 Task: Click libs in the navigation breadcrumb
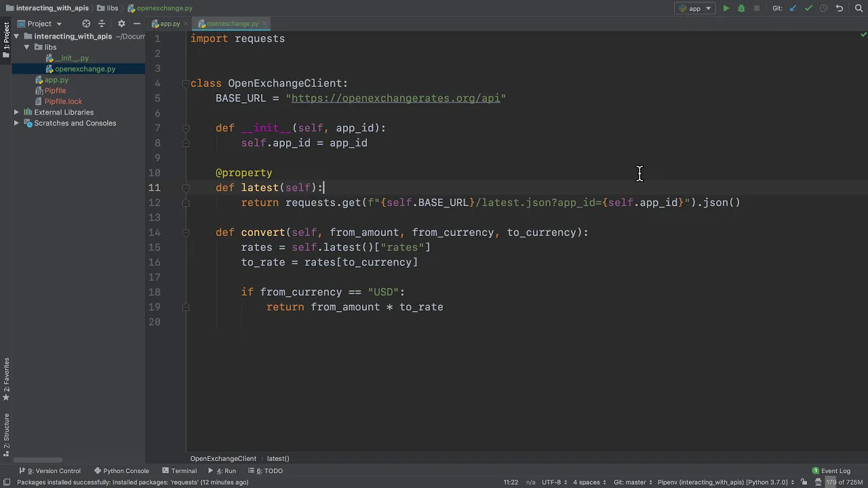click(107, 8)
